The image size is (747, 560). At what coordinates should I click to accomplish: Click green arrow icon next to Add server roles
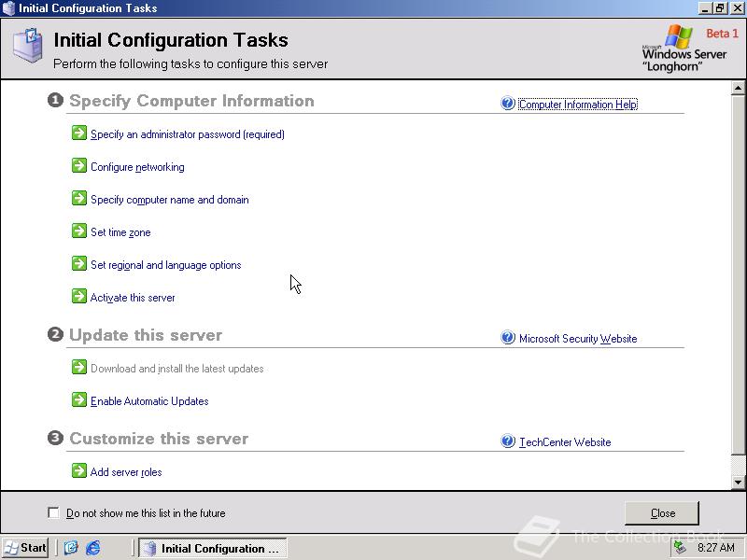pyautogui.click(x=79, y=471)
